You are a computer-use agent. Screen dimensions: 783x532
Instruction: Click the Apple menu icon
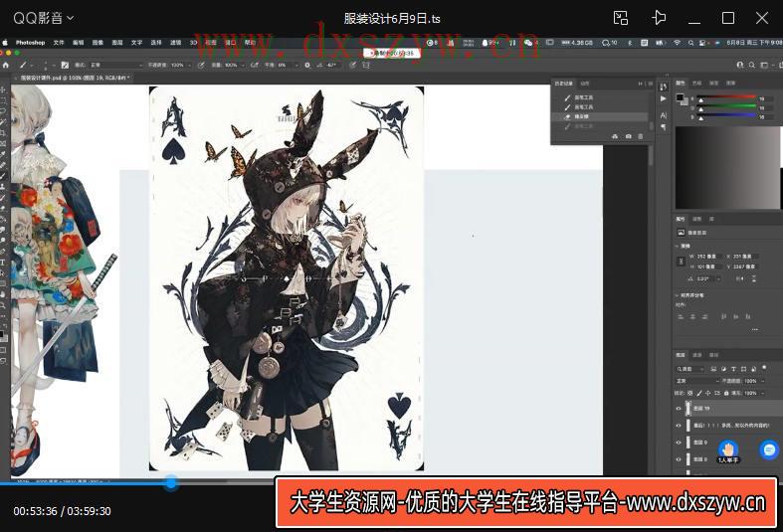5,43
